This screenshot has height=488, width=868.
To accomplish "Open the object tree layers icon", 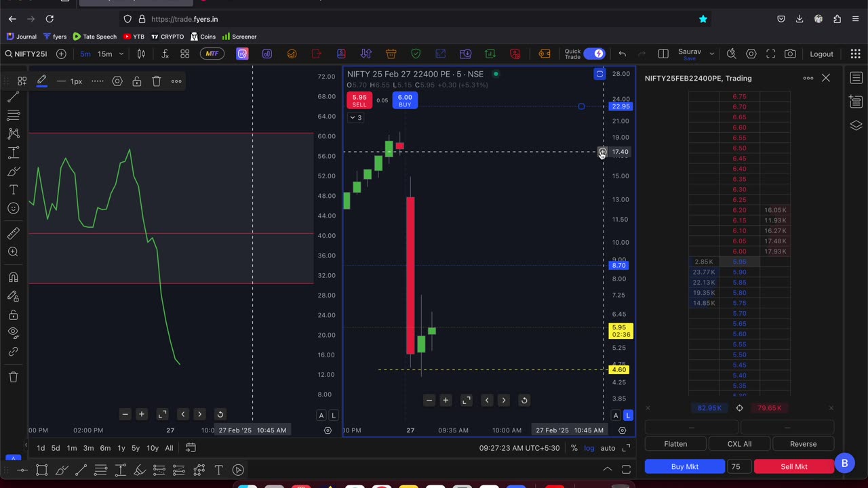I will click(x=856, y=126).
